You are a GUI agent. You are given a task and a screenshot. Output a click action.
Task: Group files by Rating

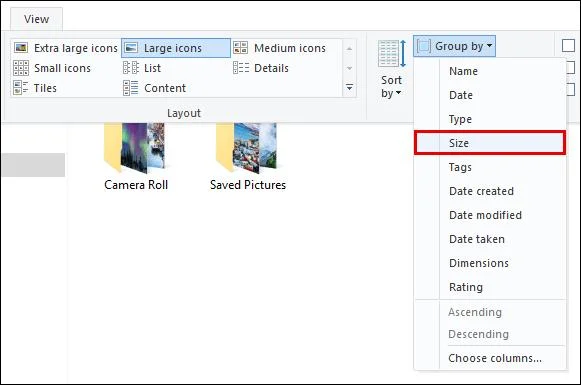[x=490, y=287]
